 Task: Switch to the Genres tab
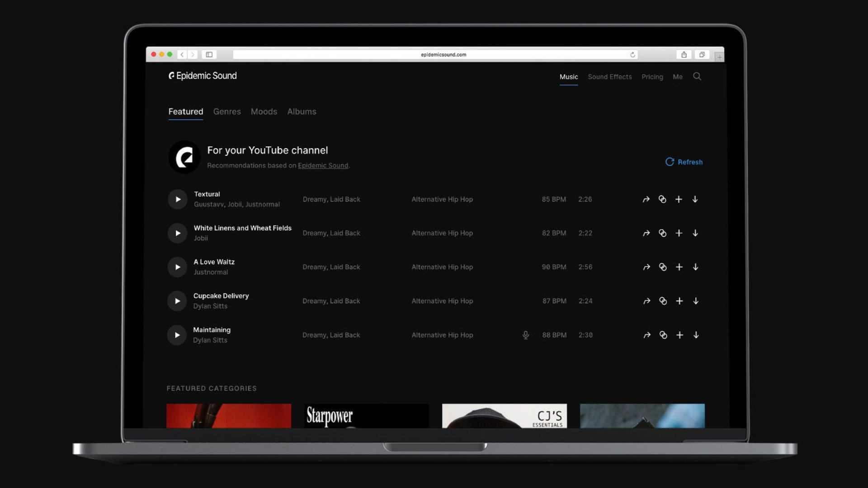(227, 112)
